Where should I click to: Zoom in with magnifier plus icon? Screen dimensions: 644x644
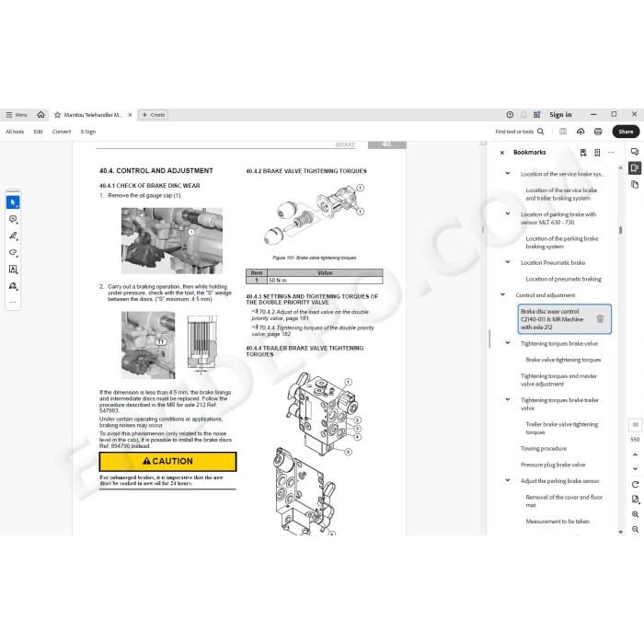pos(635,514)
